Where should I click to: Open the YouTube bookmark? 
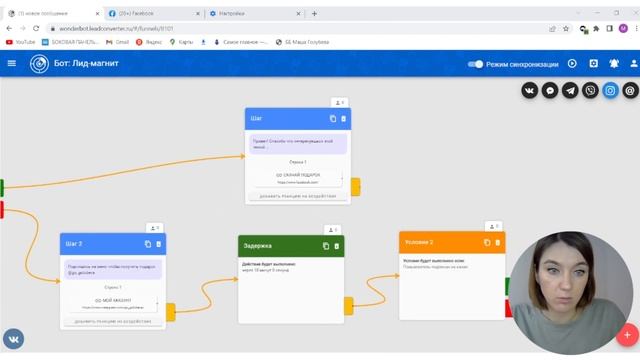coord(20,42)
